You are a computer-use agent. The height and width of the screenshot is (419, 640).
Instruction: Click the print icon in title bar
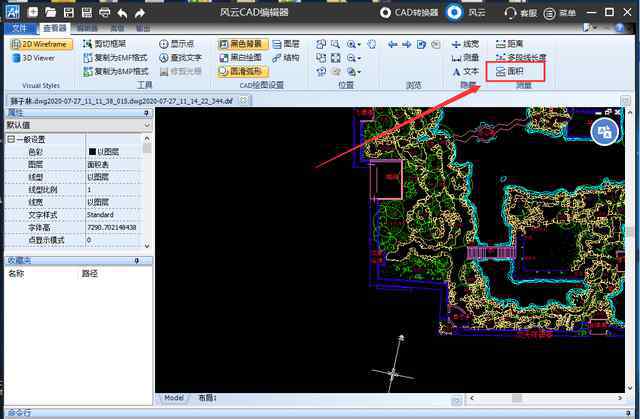[x=105, y=13]
